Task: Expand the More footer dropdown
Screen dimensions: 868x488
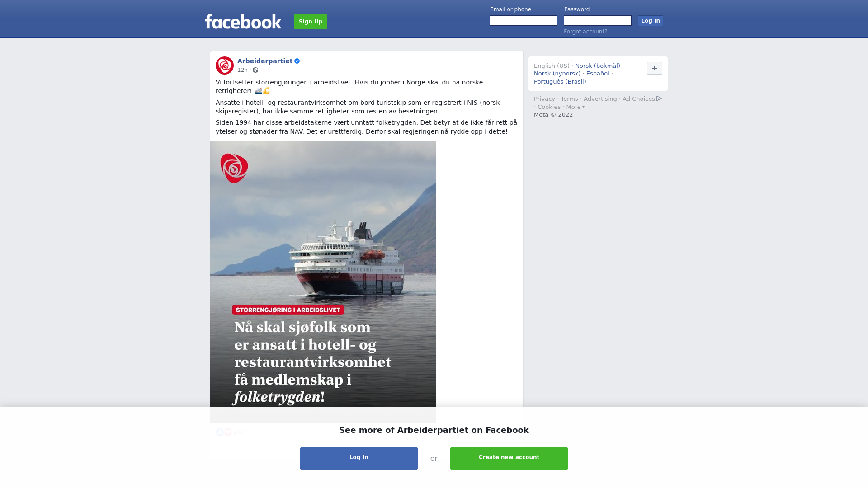Action: coord(575,107)
